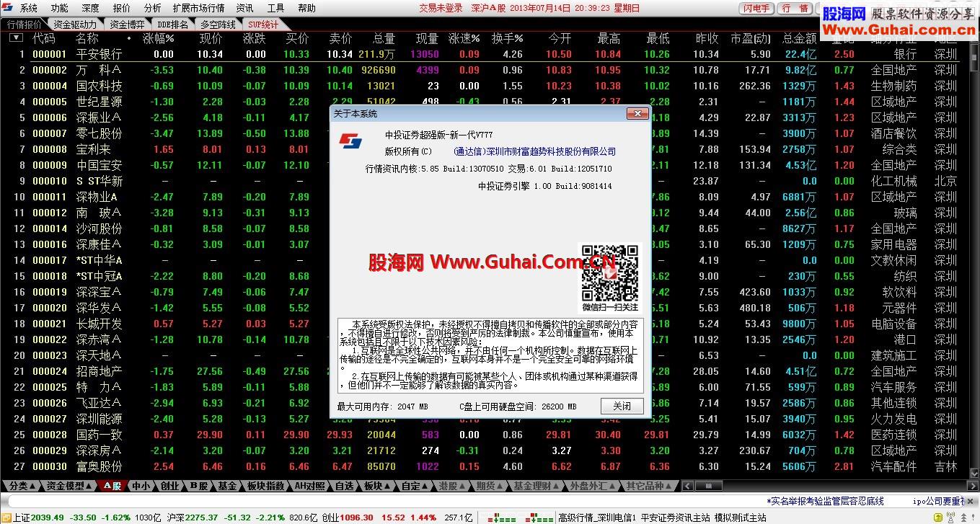Switch to the 资金驱动力 tab
The height and width of the screenshot is (524, 980).
(74, 24)
